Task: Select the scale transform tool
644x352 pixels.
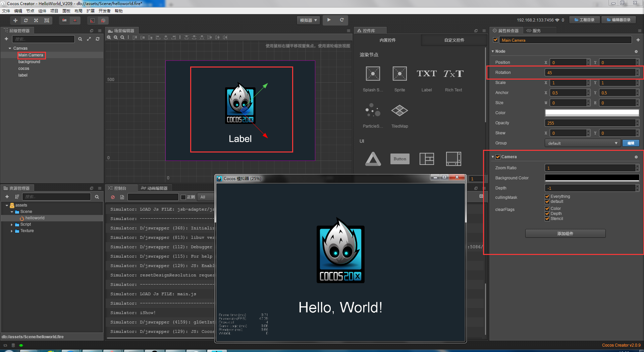Action: point(36,20)
